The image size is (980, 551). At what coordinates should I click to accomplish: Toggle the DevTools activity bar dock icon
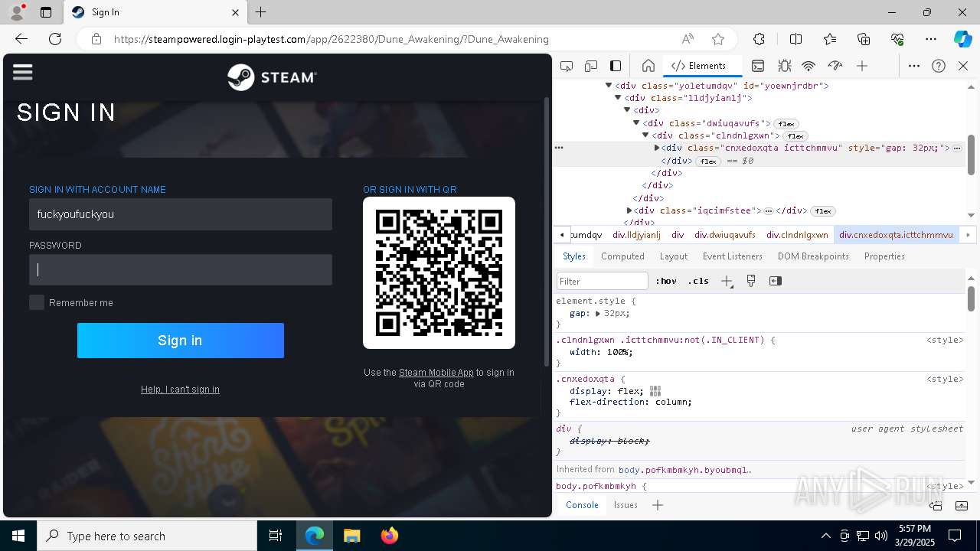coord(616,66)
